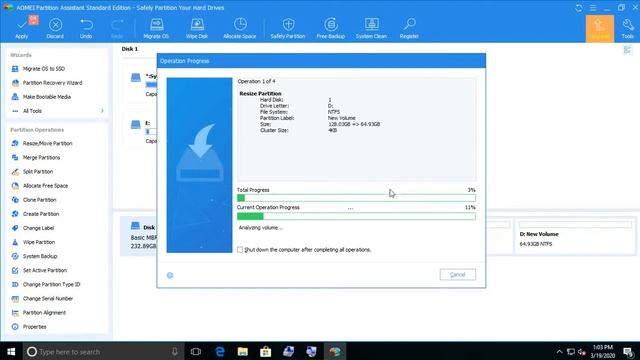
Task: Select Wipe Partition in sidebar
Action: tap(33, 242)
